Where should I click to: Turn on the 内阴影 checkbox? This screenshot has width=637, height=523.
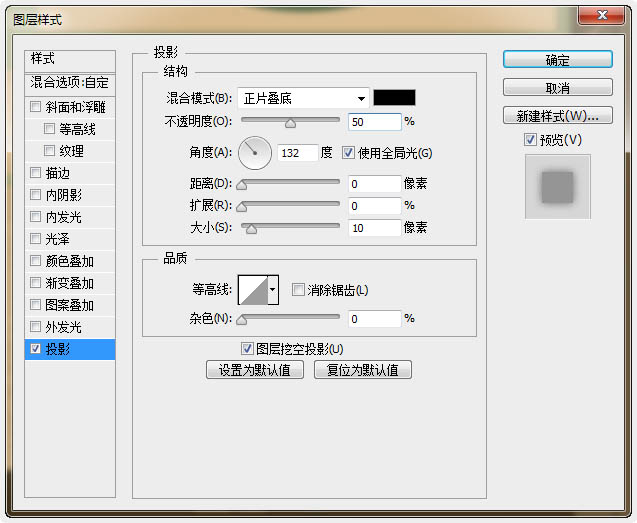point(36,195)
